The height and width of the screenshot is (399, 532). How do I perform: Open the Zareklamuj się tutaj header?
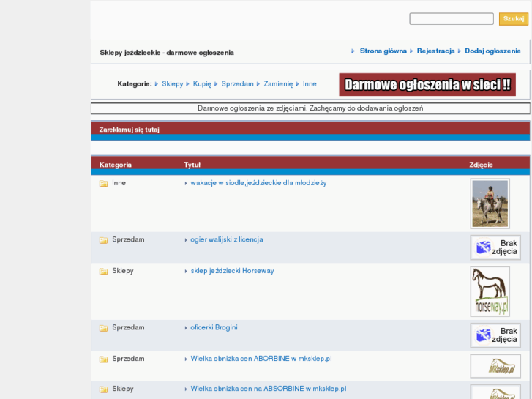pos(130,130)
